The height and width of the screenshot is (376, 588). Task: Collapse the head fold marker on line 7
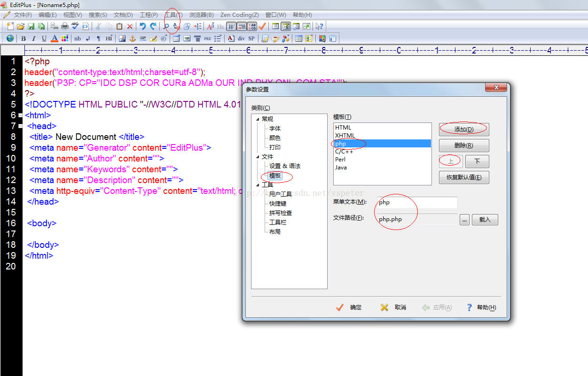[x=20, y=126]
